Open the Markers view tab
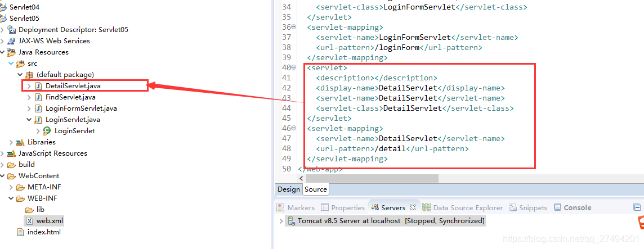This screenshot has width=644, height=249. pyautogui.click(x=296, y=207)
